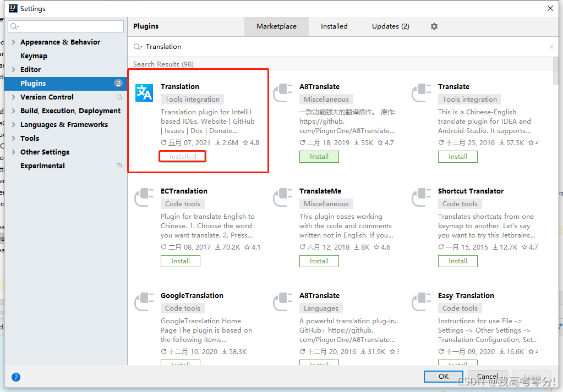The width and height of the screenshot is (563, 392).
Task: Click the A8Translate Languages plugin icon
Action: click(282, 302)
